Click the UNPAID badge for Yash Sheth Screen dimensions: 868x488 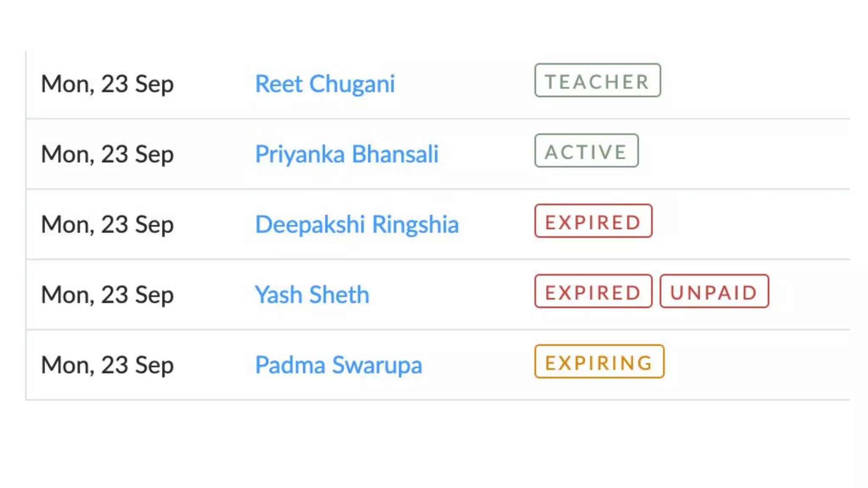pos(714,291)
